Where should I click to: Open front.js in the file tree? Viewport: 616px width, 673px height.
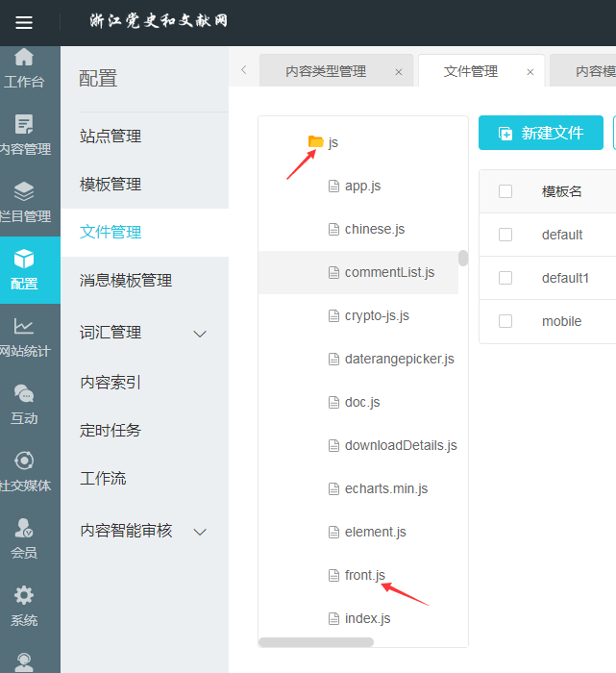(x=365, y=575)
